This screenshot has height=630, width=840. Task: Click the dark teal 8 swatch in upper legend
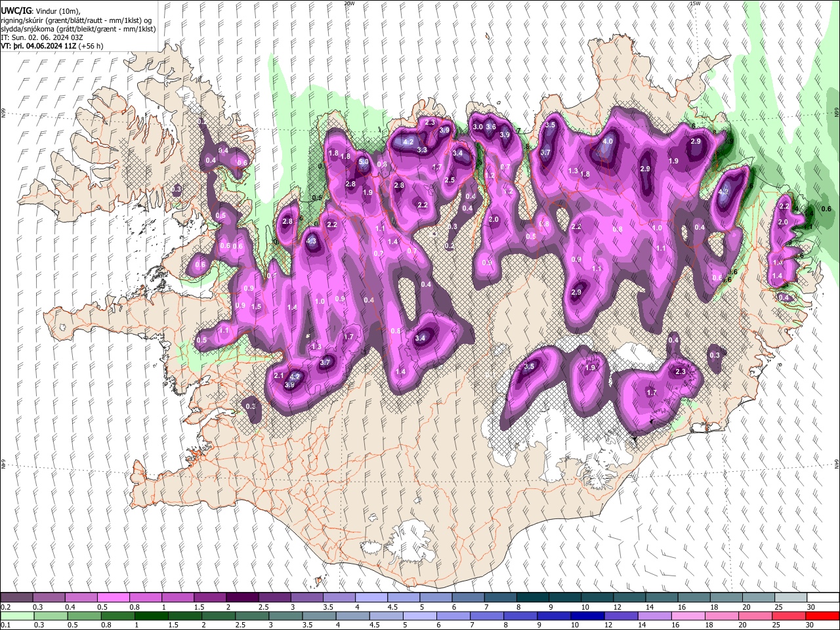[x=532, y=598]
